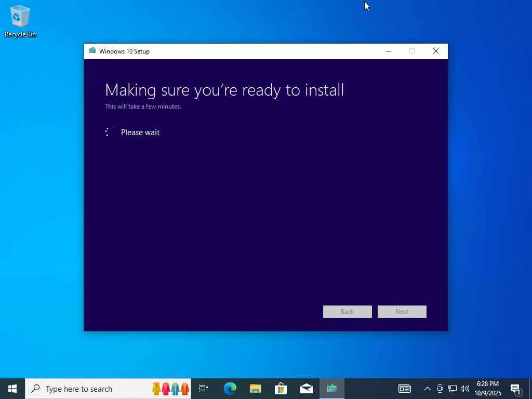Click the Meet Now tray icon
Screen dimensions: 532x399
point(440,389)
